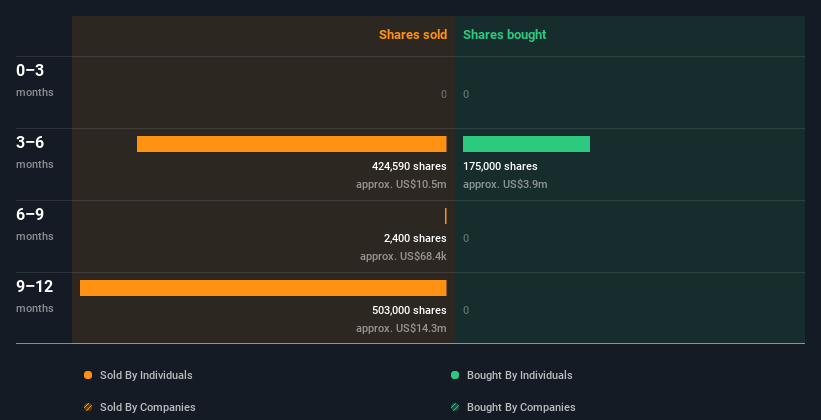Toggle the Sold By Companies legend label
The image size is (821, 420).
pyautogui.click(x=148, y=407)
